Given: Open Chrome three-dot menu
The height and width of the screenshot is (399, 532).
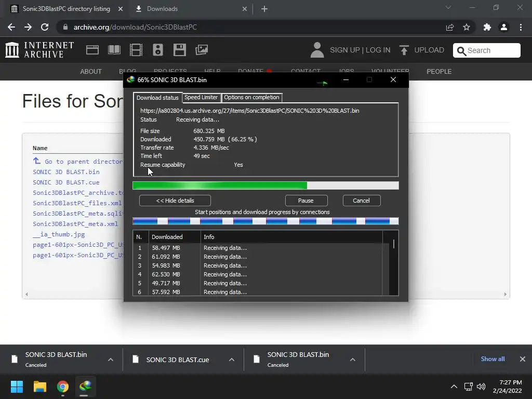Looking at the screenshot, I should [521, 27].
